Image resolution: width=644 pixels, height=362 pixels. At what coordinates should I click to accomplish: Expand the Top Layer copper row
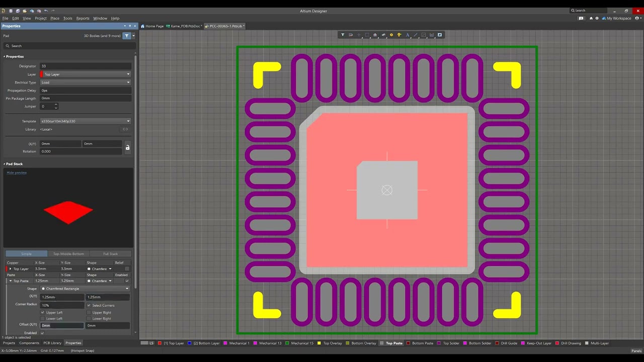(10, 269)
